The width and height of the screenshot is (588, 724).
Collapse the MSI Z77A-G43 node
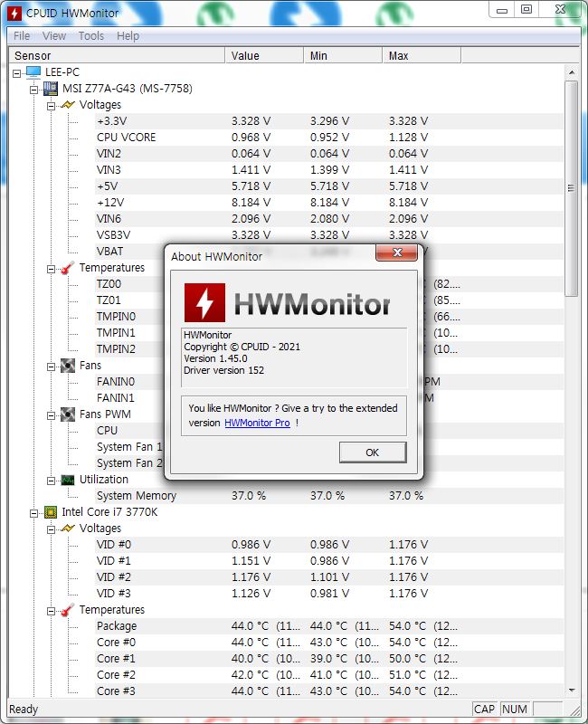[x=33, y=90]
